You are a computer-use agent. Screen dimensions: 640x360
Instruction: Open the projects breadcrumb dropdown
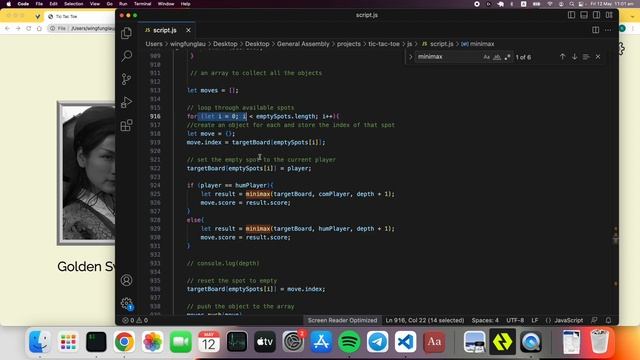(x=349, y=44)
